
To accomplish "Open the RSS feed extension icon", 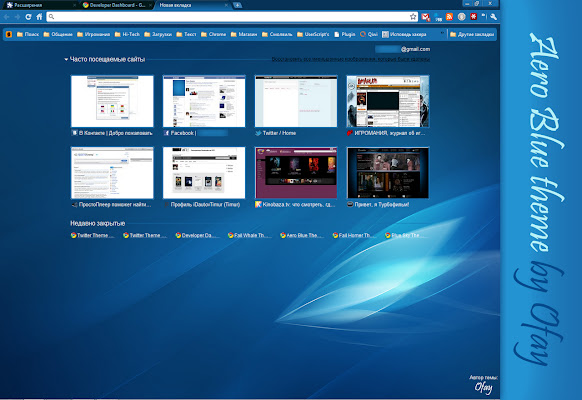I will click(x=449, y=17).
